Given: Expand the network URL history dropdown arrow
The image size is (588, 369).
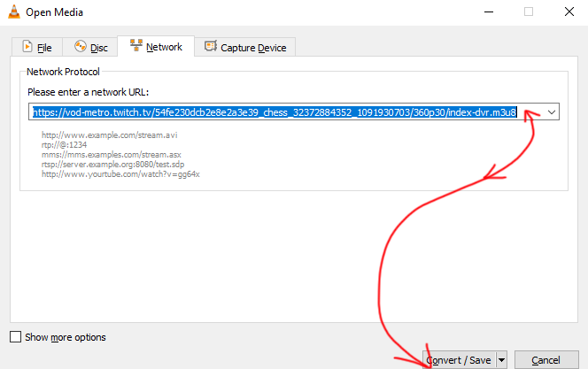Looking at the screenshot, I should [x=551, y=112].
